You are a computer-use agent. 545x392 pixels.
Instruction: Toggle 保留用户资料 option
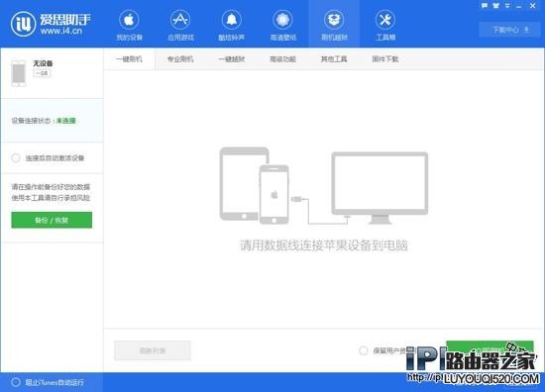(x=364, y=350)
